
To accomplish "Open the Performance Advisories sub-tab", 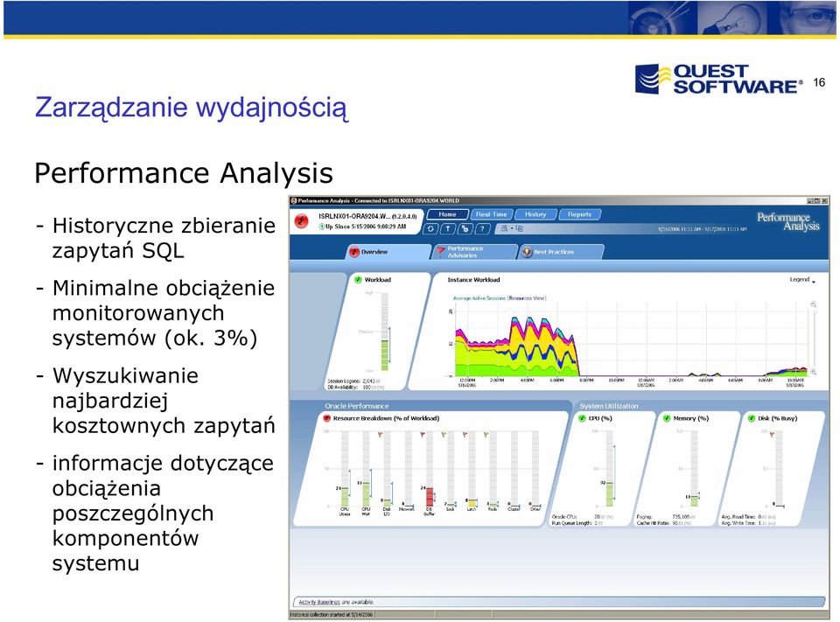I will (x=474, y=252).
